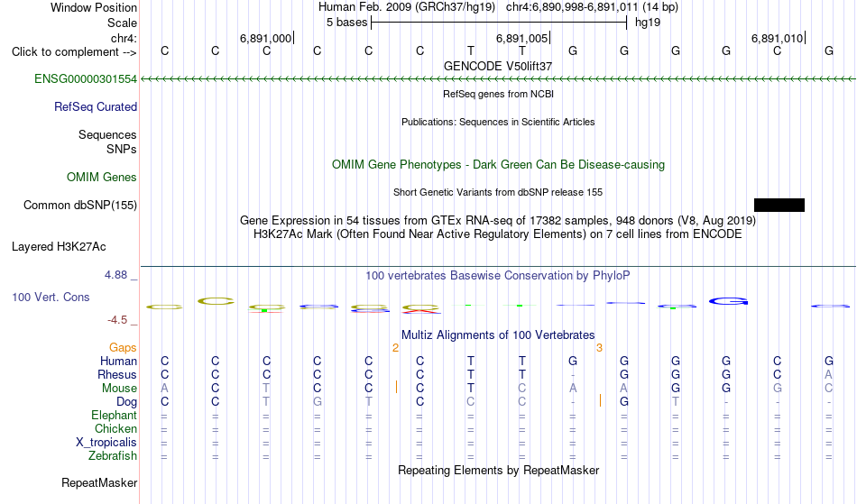857x504 pixels.
Task: Open the 100 Vert. Cons track label
Action: point(51,297)
